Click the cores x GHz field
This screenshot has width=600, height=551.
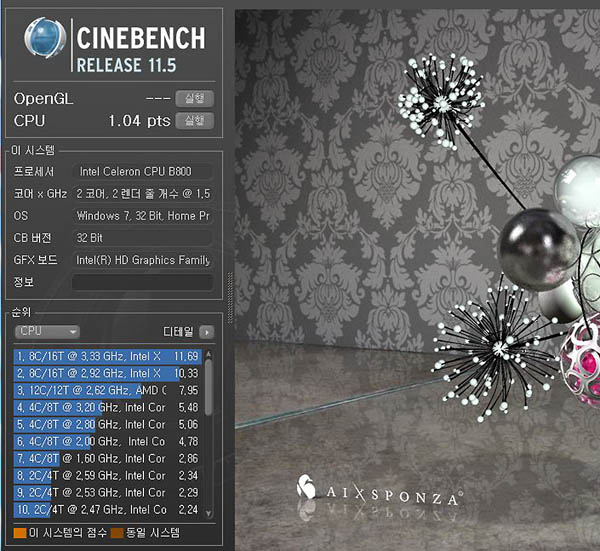tap(142, 194)
